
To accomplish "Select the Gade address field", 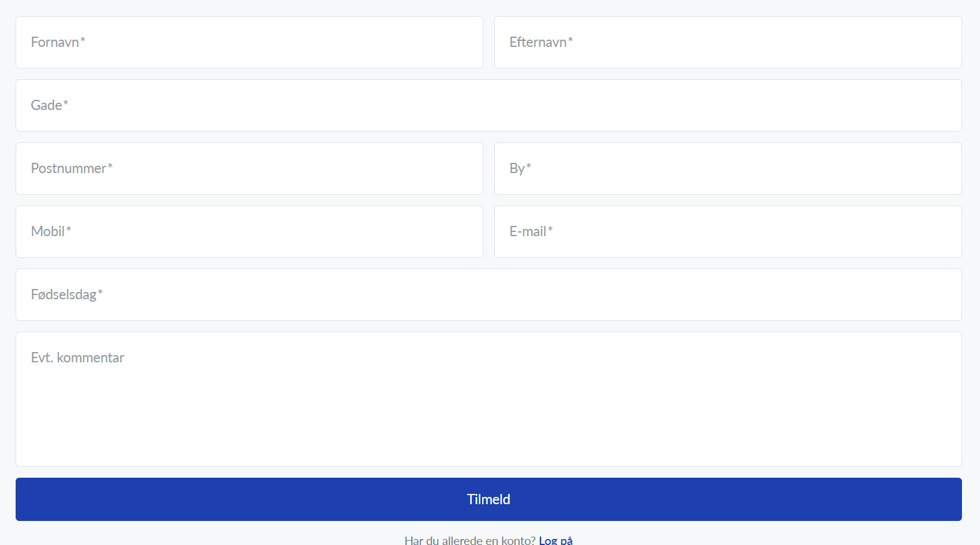I will pos(488,106).
